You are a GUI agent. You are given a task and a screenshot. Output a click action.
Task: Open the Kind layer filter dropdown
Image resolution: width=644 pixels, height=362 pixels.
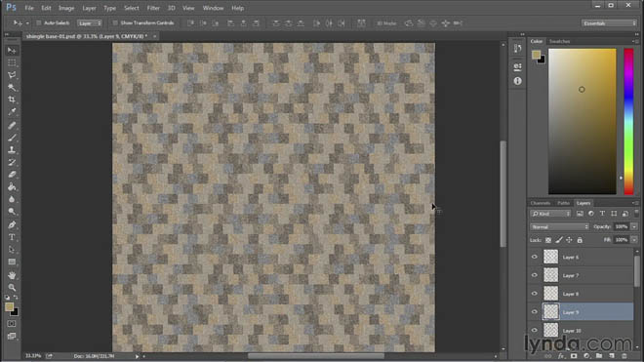click(x=550, y=214)
